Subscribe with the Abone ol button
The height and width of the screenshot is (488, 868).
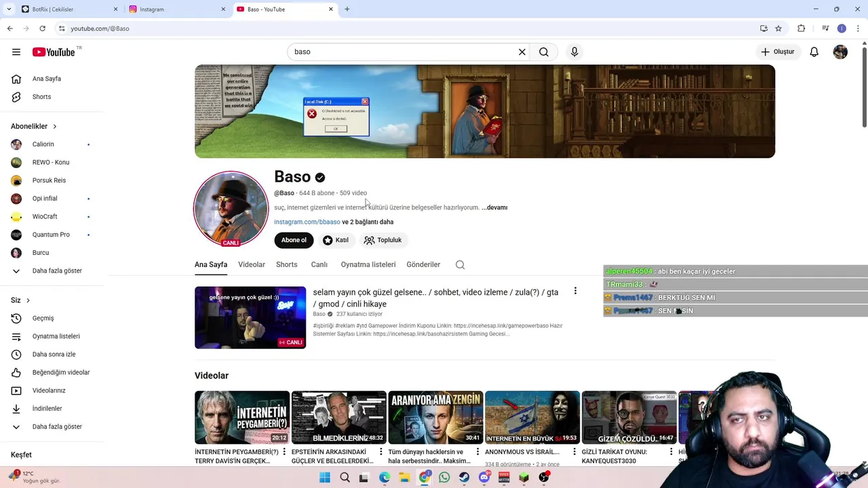pyautogui.click(x=294, y=240)
